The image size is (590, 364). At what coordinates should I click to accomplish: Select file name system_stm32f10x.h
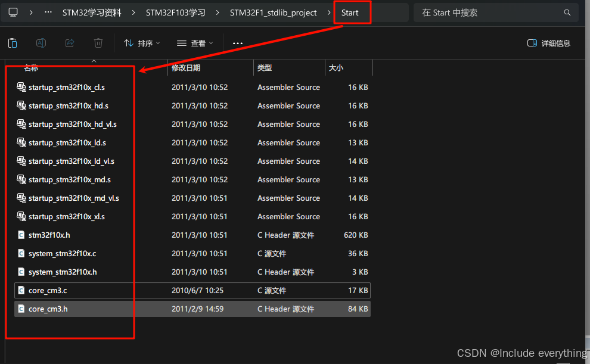63,272
